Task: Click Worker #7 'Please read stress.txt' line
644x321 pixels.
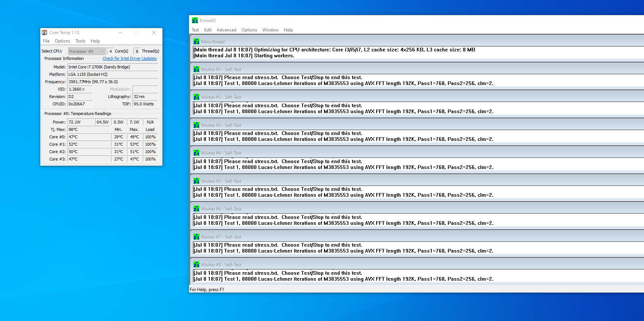Action: pyautogui.click(x=278, y=245)
